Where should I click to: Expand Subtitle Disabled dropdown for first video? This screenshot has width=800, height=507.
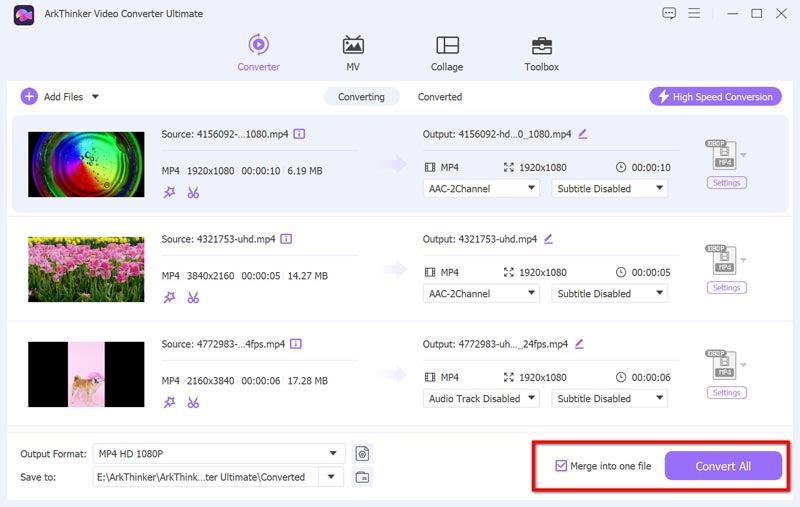[x=609, y=188]
